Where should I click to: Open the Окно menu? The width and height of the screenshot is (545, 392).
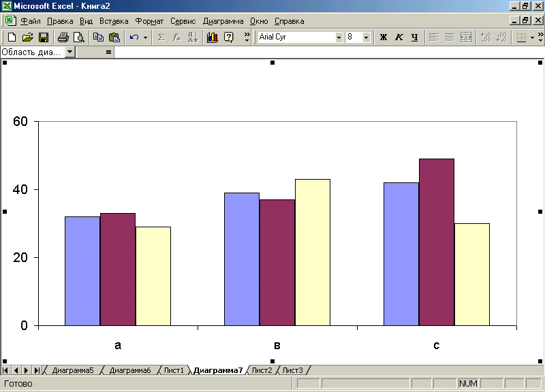pos(259,21)
